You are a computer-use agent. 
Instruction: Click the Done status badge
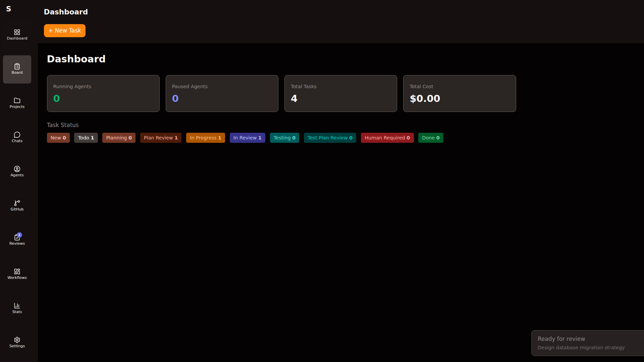point(431,138)
